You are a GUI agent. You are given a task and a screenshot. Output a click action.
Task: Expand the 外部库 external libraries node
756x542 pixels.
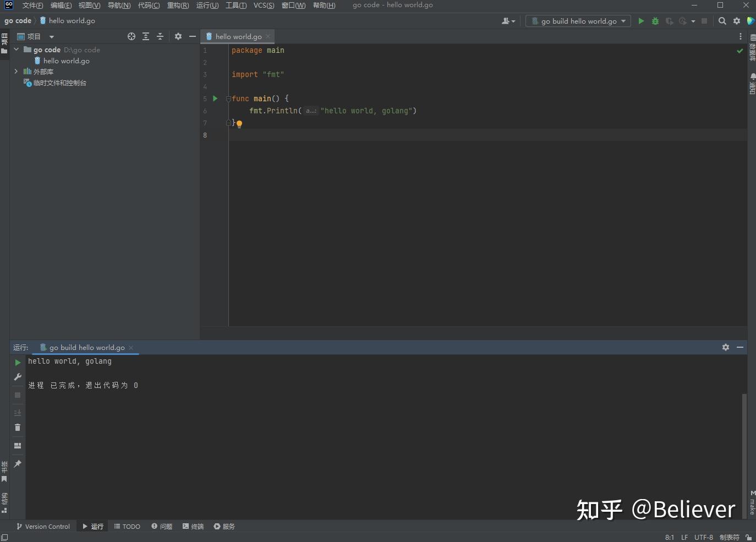(x=16, y=72)
